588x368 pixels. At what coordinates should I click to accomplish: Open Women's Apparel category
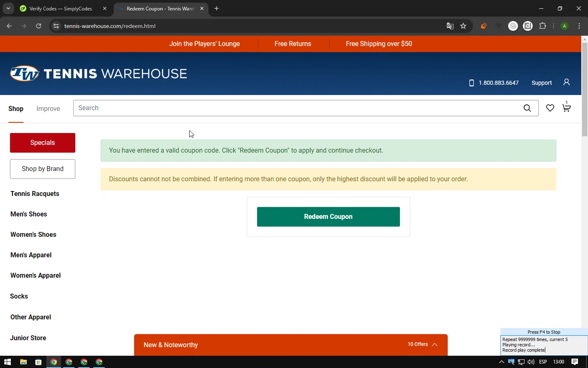[x=35, y=275]
